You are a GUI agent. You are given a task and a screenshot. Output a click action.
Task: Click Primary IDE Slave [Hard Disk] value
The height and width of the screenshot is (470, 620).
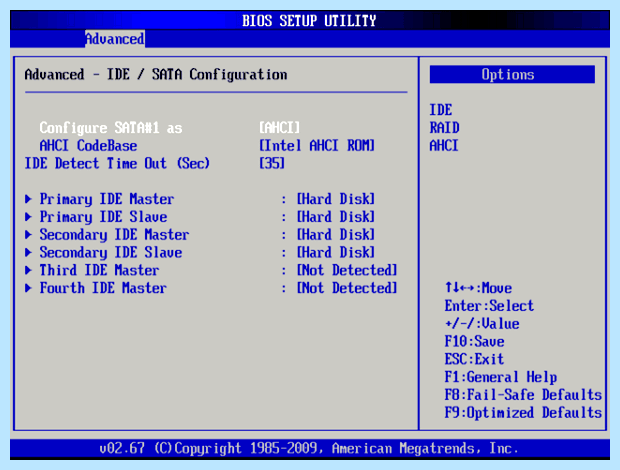pos(336,217)
